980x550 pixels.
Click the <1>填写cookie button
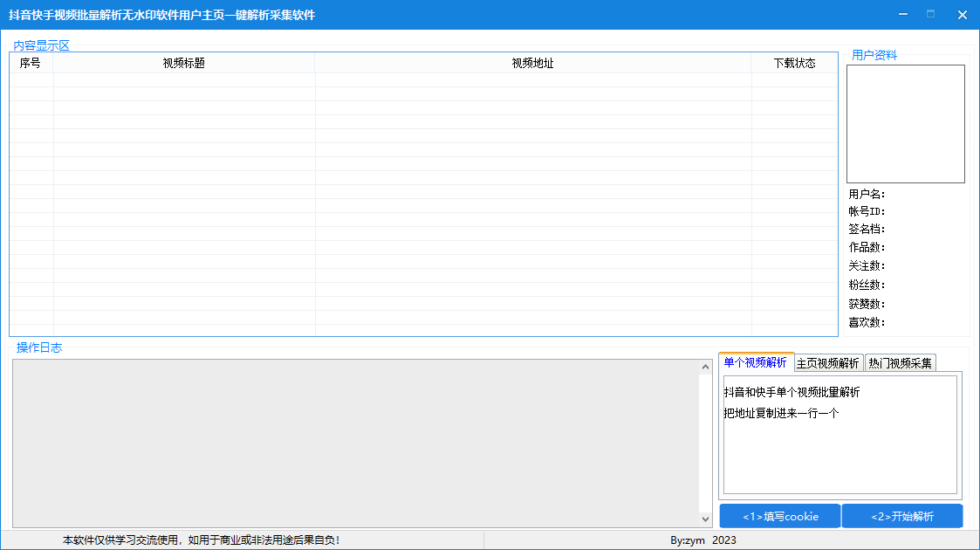tap(780, 516)
